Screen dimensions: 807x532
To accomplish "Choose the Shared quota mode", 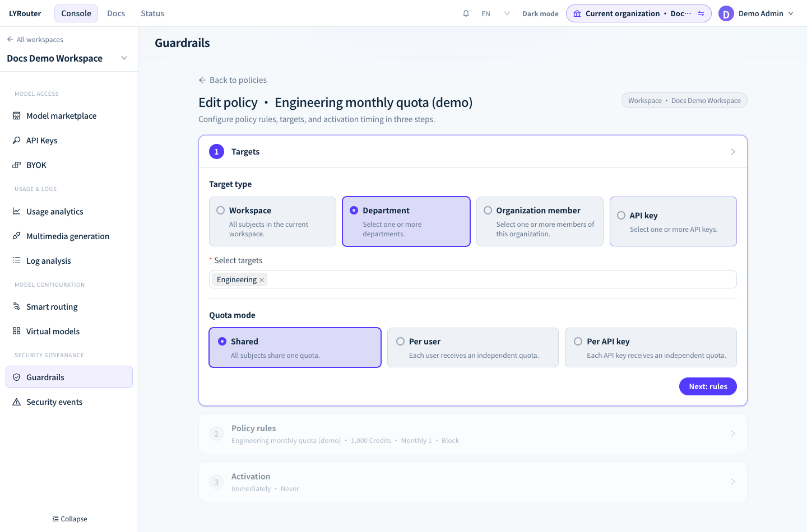I will coord(295,348).
